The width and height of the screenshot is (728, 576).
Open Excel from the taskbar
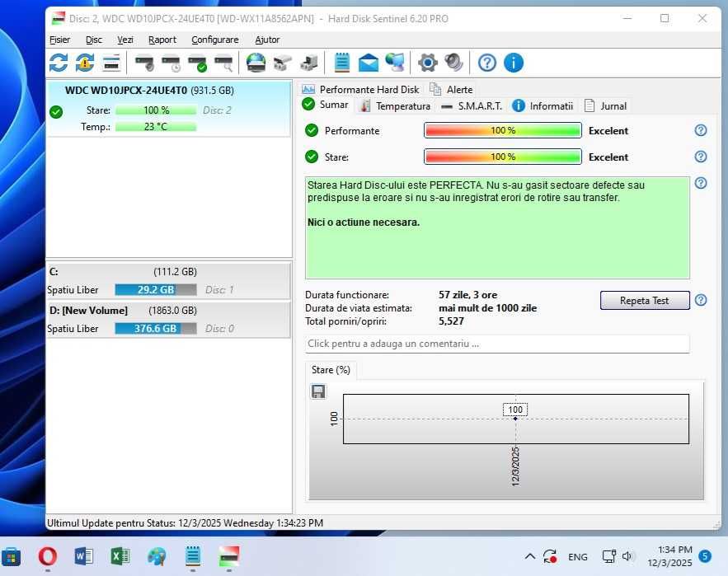tap(120, 556)
